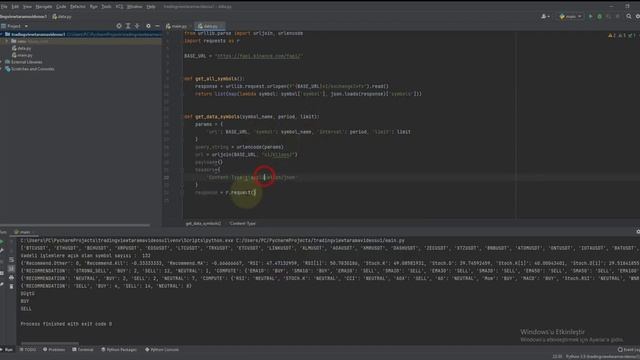This screenshot has height=360, width=640.
Task: Click the clear all trash icon in Run console
Action: (11, 287)
